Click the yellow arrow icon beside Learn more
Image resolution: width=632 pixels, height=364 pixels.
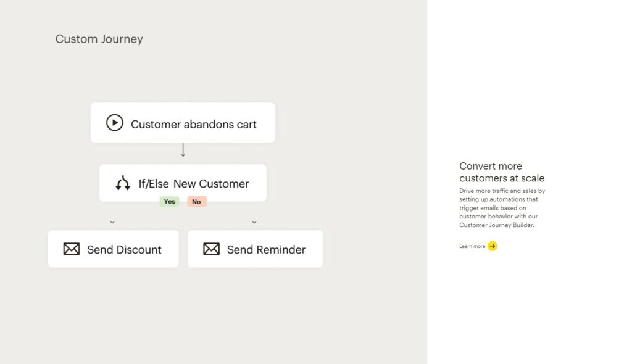492,246
